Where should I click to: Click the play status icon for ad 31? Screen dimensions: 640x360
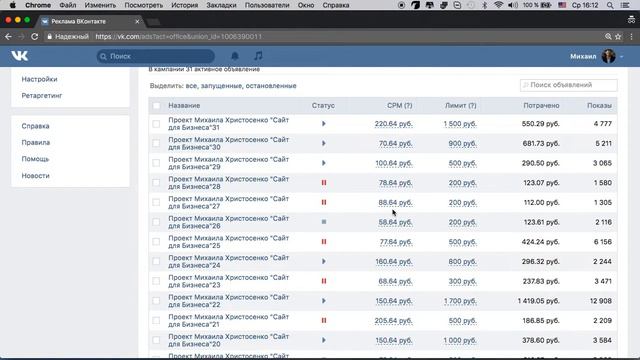pos(324,124)
